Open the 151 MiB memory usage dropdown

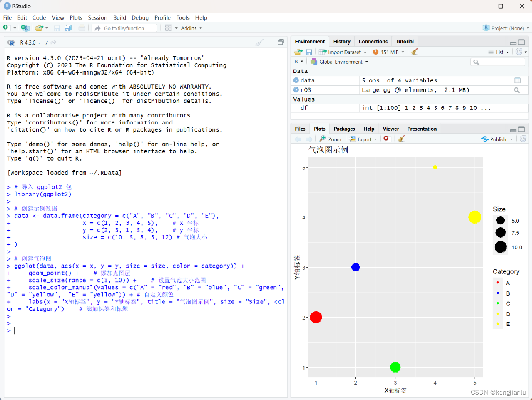coord(388,52)
